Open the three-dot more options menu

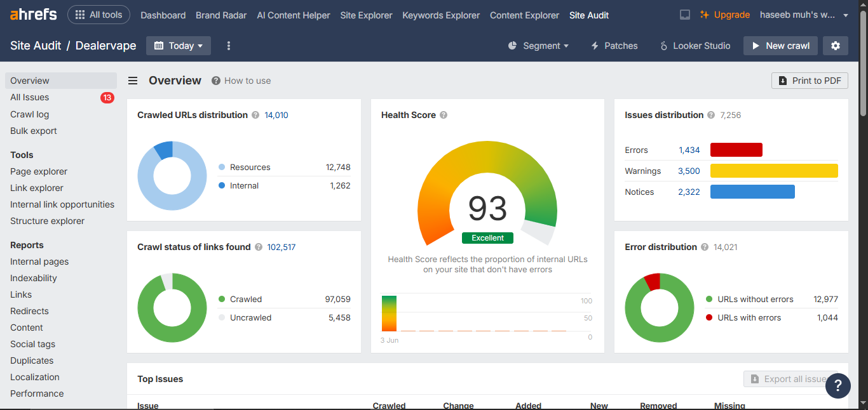[229, 46]
